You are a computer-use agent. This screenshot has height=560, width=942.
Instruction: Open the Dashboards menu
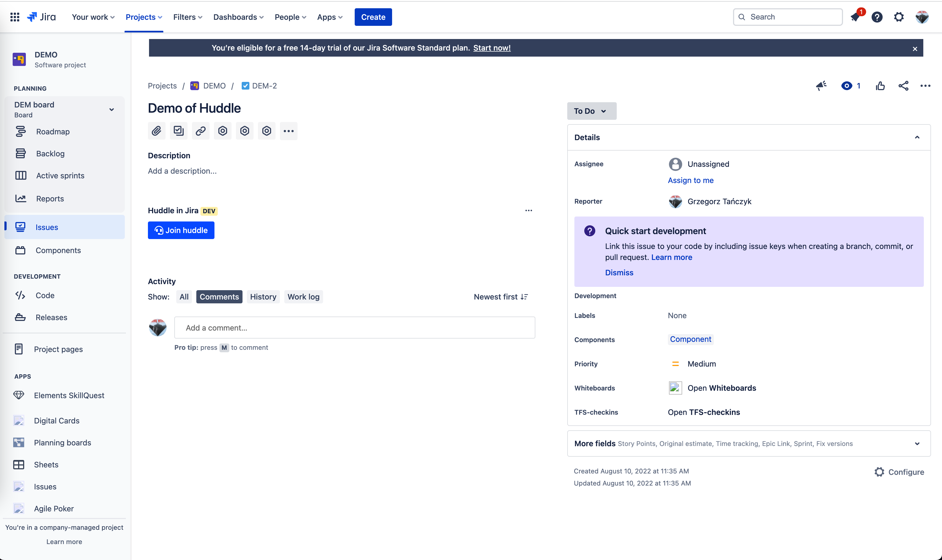pos(238,17)
